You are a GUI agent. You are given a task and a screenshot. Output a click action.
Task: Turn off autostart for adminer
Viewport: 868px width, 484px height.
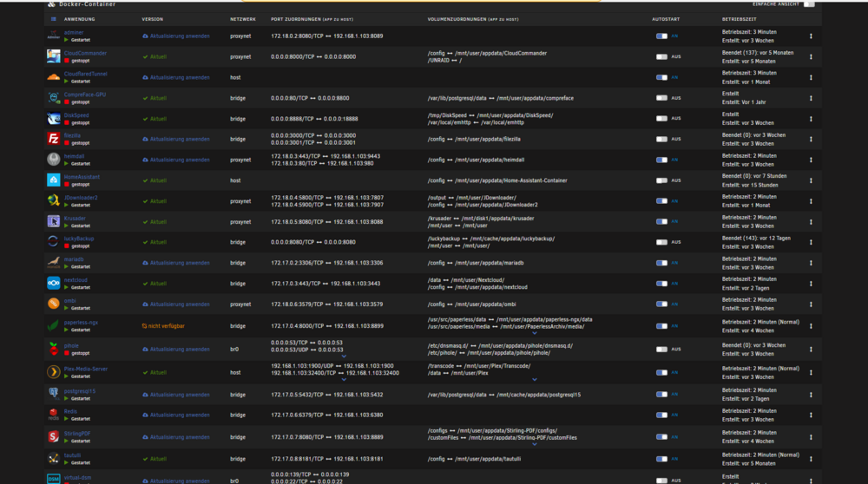point(661,36)
